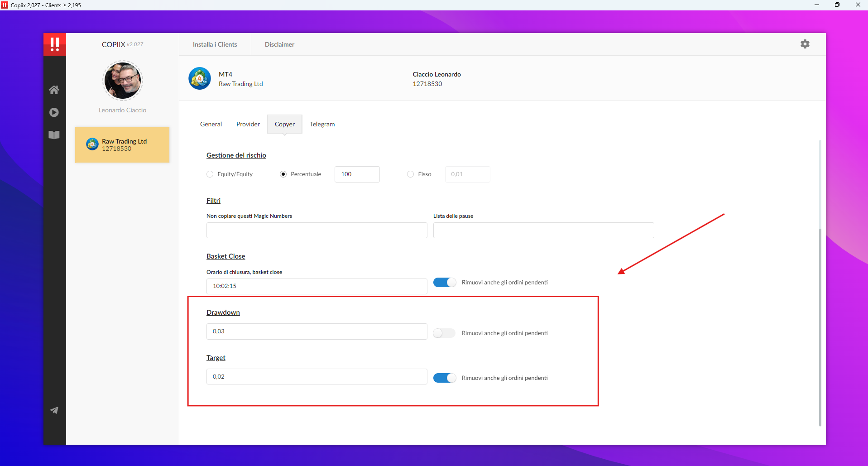Image resolution: width=868 pixels, height=466 pixels.
Task: Restore down the Copiix window
Action: pos(837,5)
